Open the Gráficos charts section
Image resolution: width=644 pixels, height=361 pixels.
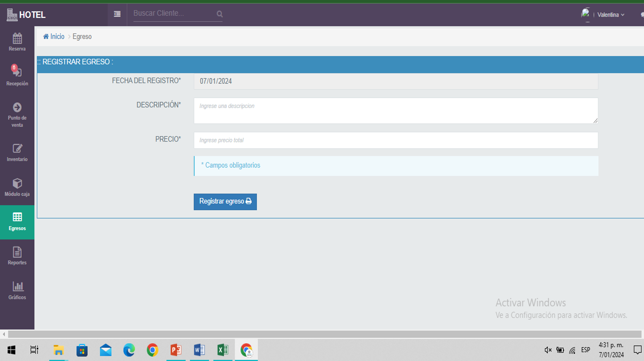click(x=17, y=290)
